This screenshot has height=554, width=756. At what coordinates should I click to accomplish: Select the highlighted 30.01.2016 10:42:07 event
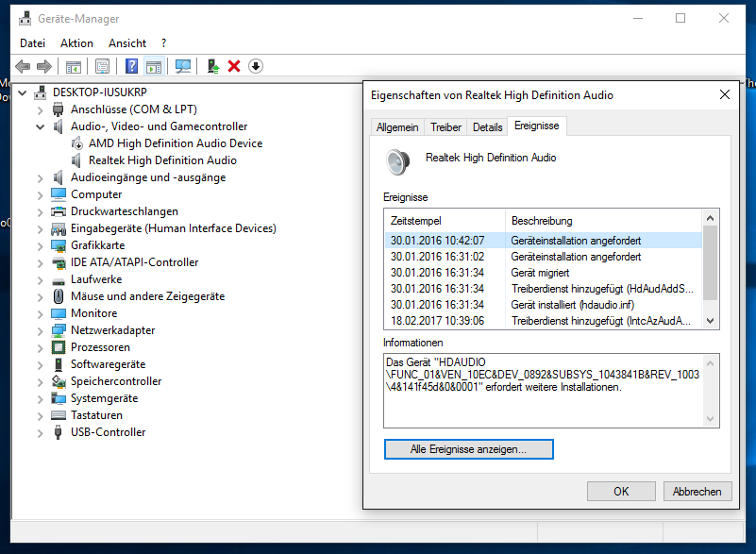click(544, 241)
